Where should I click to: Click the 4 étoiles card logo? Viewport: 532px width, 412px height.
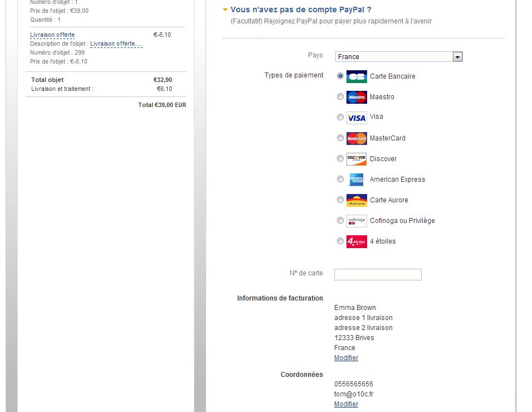(357, 241)
